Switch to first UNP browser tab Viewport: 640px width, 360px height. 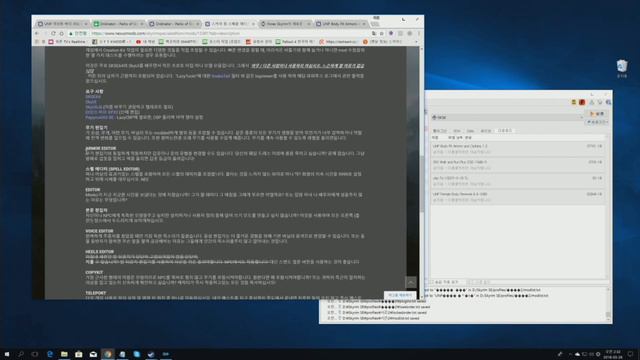click(x=62, y=24)
